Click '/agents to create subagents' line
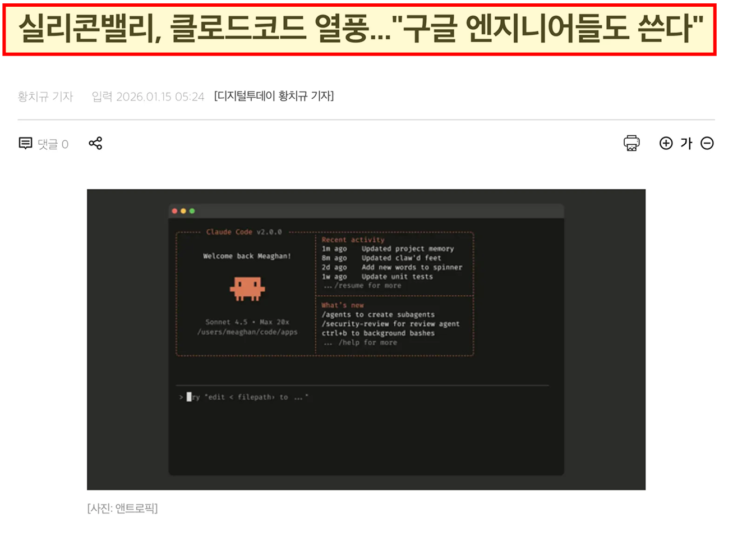The image size is (756, 559). pyautogui.click(x=378, y=315)
